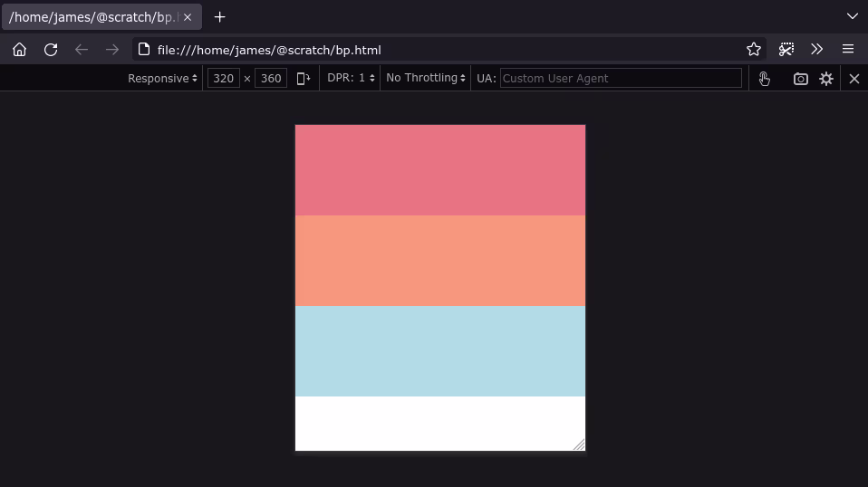Select the bp.html browser tab

tap(101, 17)
